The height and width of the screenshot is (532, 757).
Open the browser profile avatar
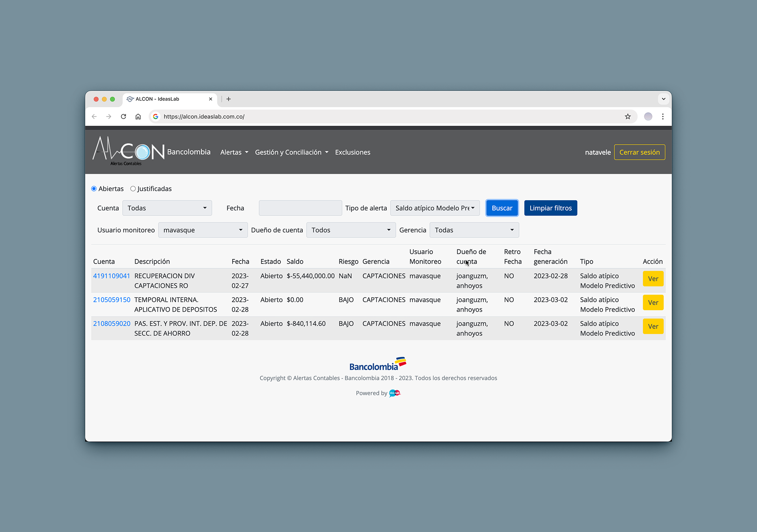(648, 117)
